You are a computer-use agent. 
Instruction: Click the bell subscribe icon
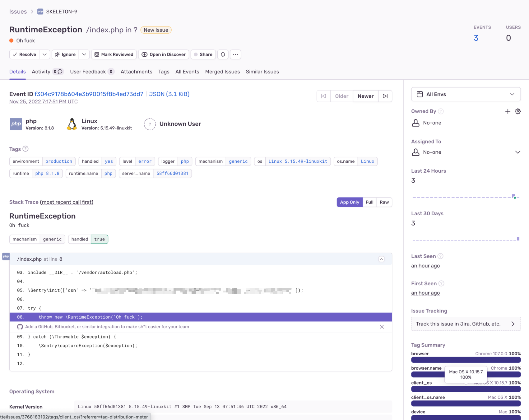pyautogui.click(x=223, y=54)
